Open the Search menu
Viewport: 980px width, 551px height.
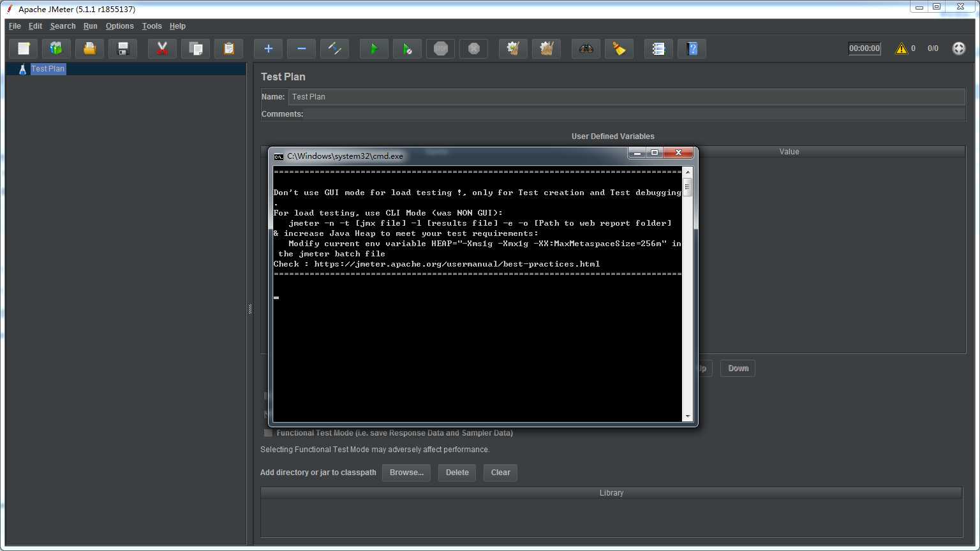[63, 26]
